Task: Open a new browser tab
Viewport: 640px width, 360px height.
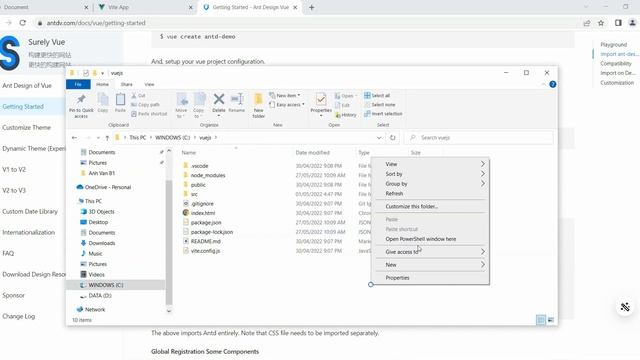Action: [311, 7]
